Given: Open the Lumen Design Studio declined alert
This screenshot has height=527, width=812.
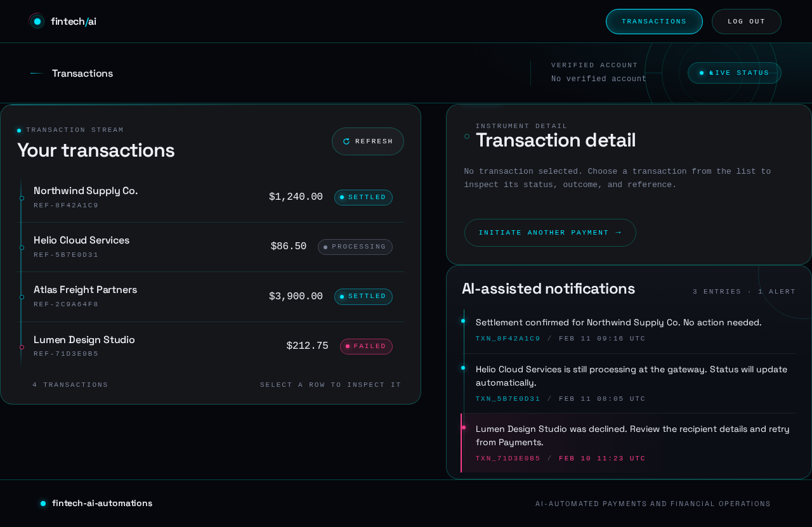Looking at the screenshot, I should (x=629, y=443).
